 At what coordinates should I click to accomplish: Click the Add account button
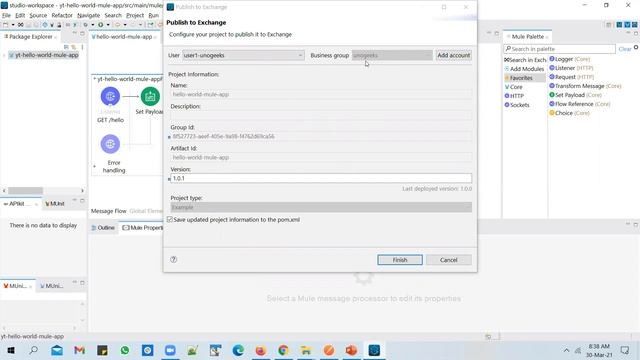pyautogui.click(x=453, y=55)
